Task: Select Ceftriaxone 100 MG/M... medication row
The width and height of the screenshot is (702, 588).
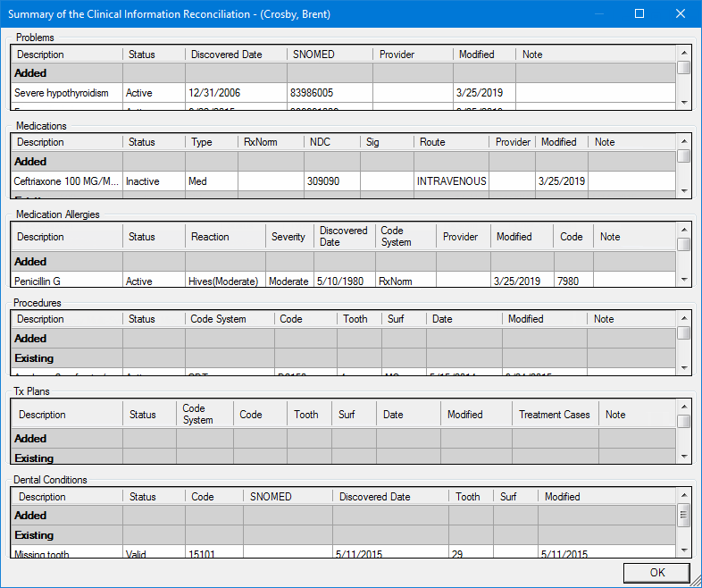Action: click(x=343, y=181)
